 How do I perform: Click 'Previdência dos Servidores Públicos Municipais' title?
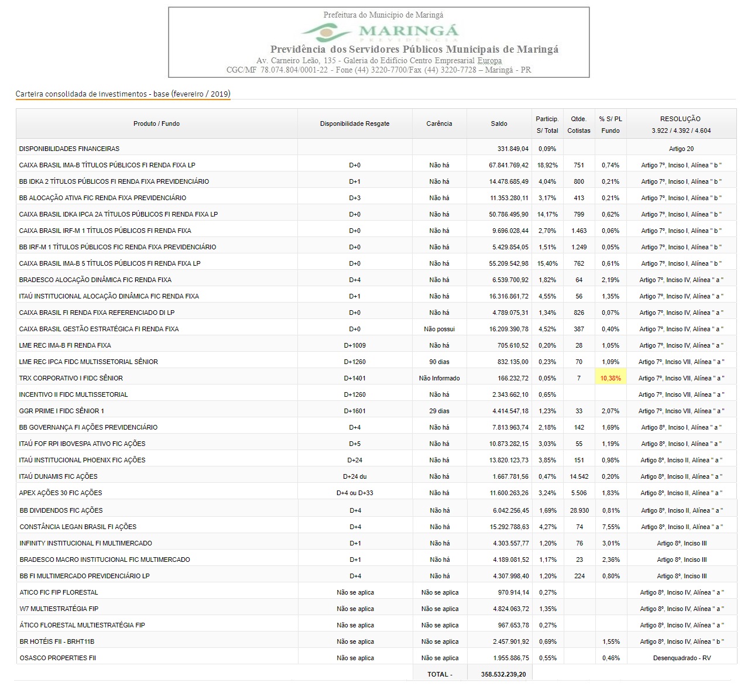414,49
